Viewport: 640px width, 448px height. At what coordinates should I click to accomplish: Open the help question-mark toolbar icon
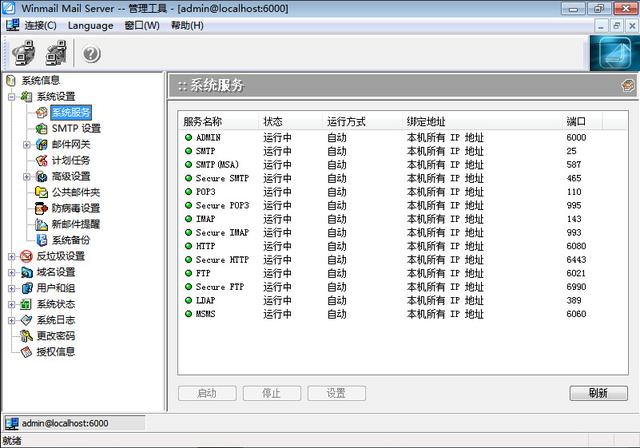[x=91, y=54]
